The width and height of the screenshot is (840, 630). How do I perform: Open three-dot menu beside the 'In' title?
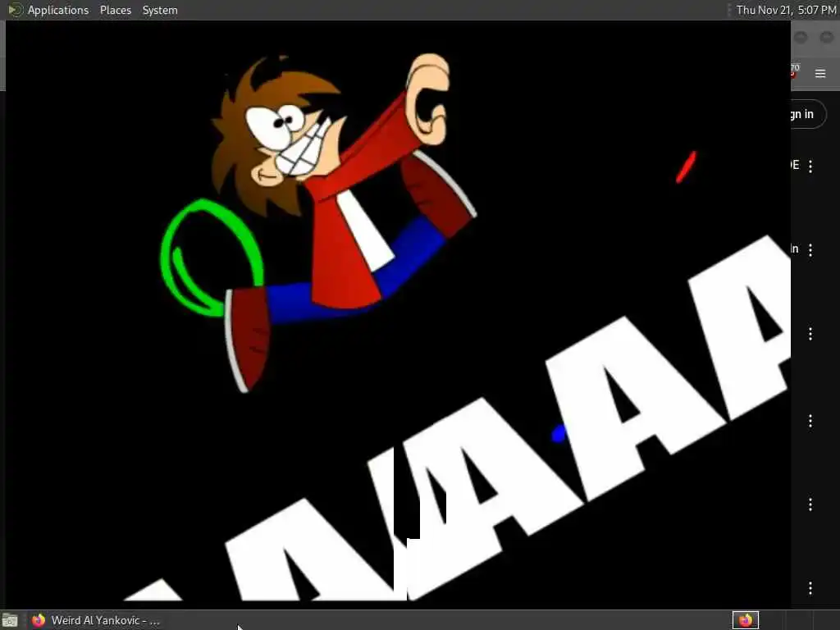[x=810, y=249]
